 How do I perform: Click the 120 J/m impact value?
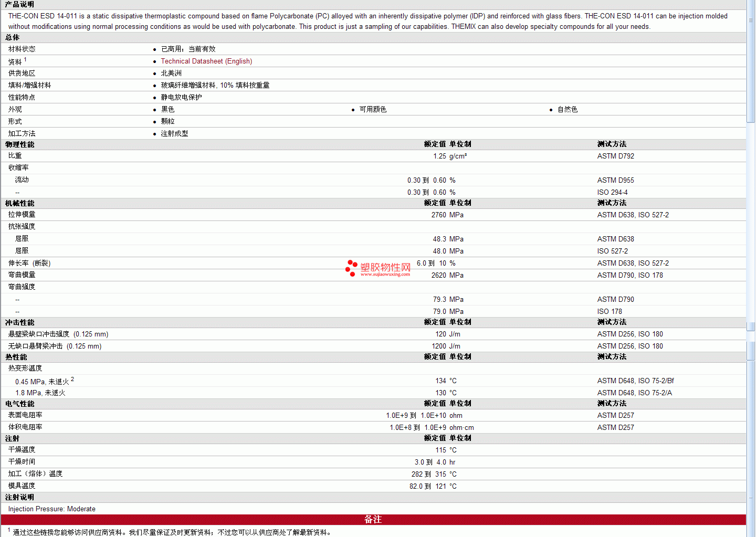click(448, 334)
